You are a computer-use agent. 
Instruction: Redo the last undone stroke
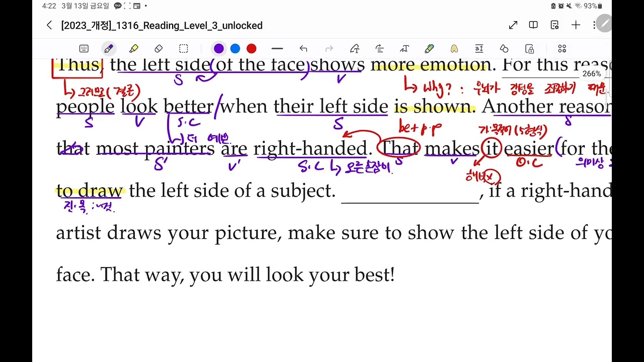[329, 49]
